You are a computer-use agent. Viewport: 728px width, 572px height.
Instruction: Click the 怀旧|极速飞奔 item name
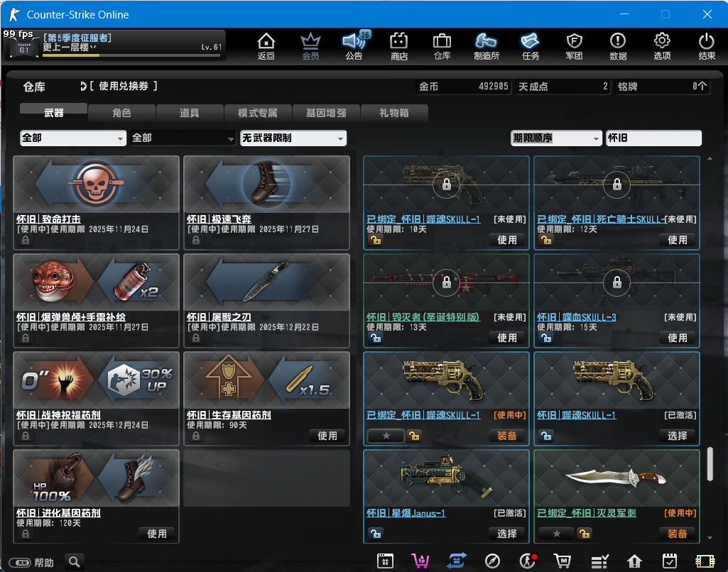[219, 219]
